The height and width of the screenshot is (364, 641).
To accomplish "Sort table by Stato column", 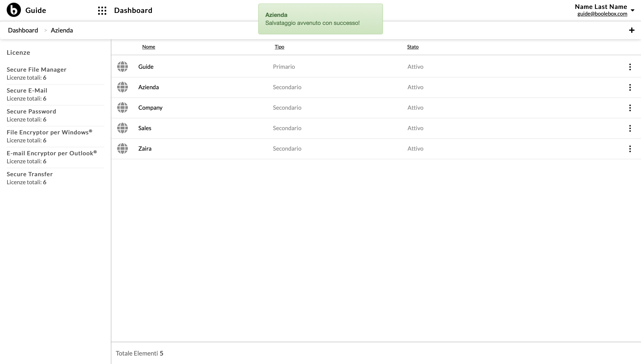I will click(x=413, y=47).
